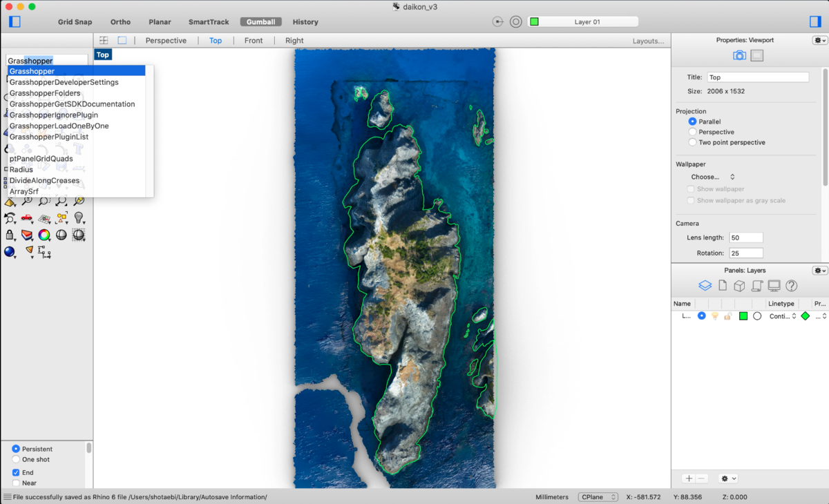Open the Layouts... button

pos(648,41)
